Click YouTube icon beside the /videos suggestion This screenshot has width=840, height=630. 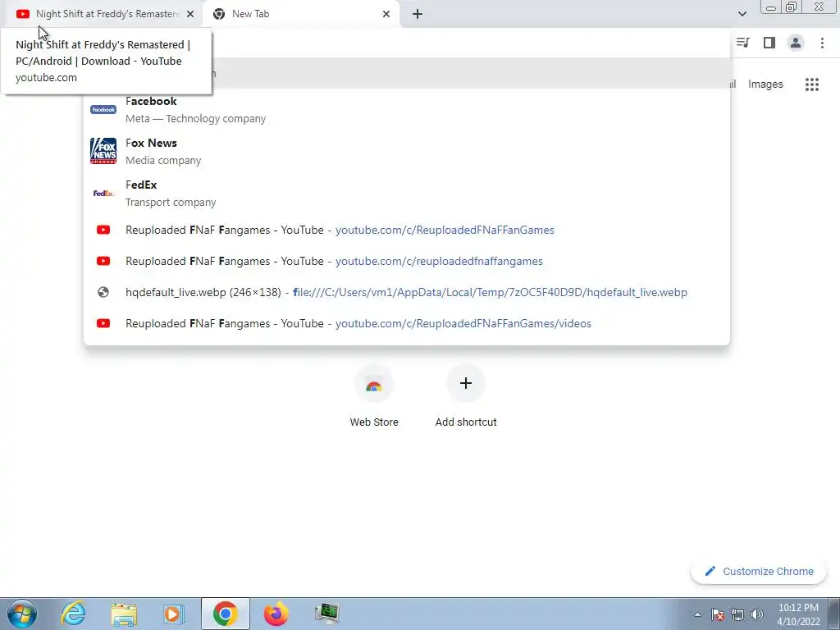(x=103, y=323)
